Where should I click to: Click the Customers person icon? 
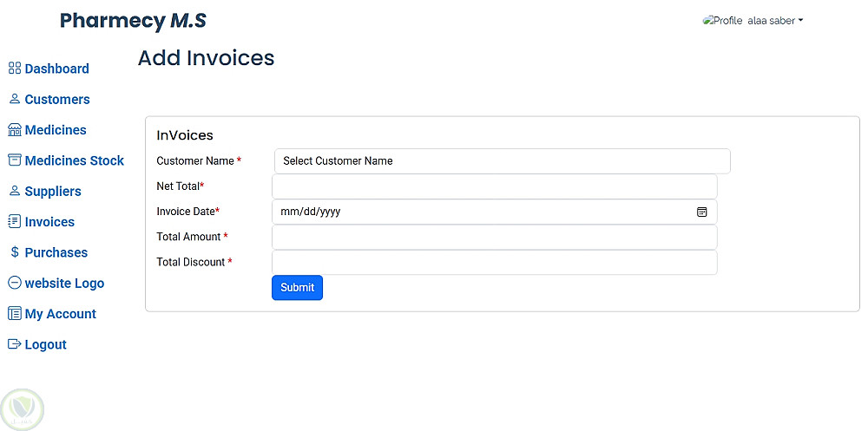pyautogui.click(x=14, y=99)
